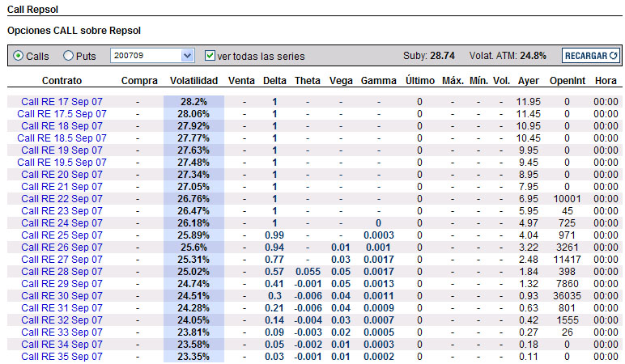Open Call RE 24 Sep 07 contract
The height and width of the screenshot is (364, 625).
(62, 223)
